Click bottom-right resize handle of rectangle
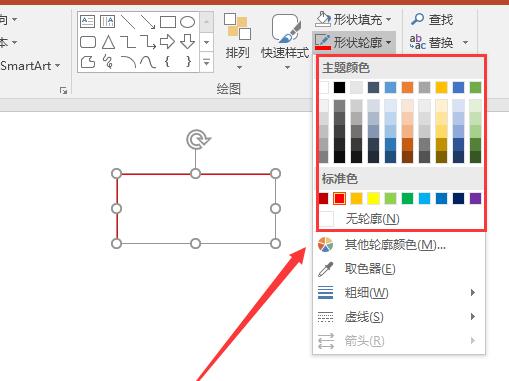 click(275, 244)
